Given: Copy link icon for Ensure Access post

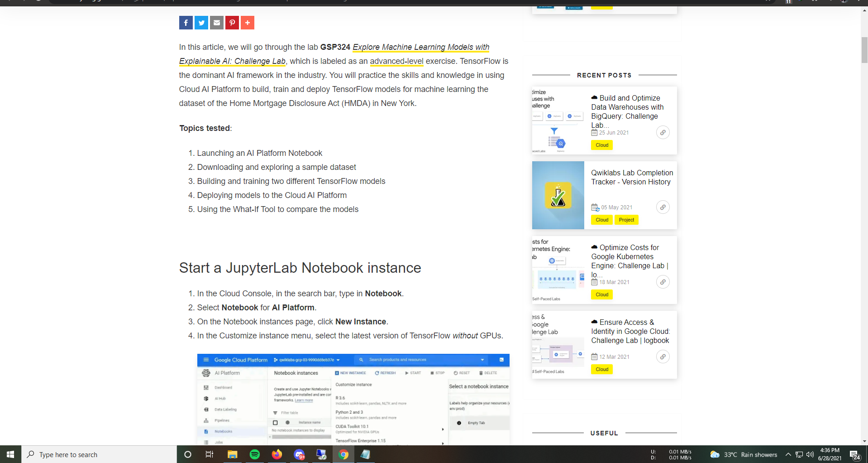Looking at the screenshot, I should (x=663, y=357).
